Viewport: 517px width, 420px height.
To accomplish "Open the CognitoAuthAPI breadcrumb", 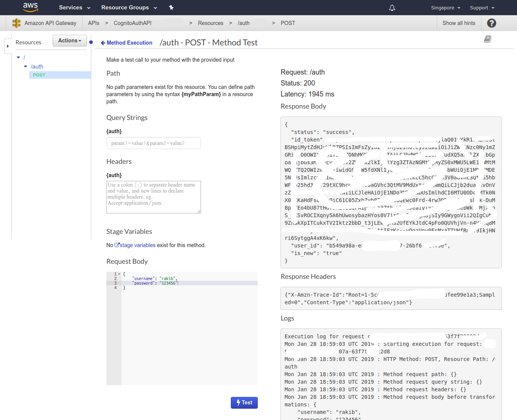I will click(132, 23).
